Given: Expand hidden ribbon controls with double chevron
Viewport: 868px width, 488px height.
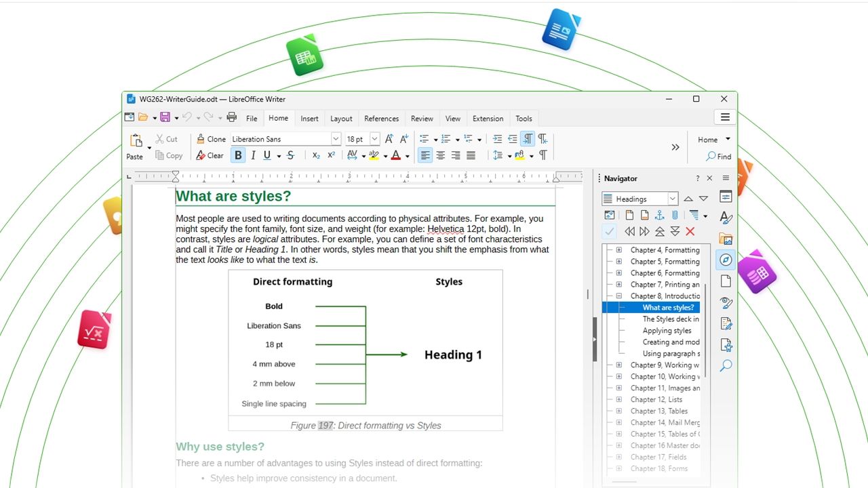Looking at the screenshot, I should click(675, 147).
